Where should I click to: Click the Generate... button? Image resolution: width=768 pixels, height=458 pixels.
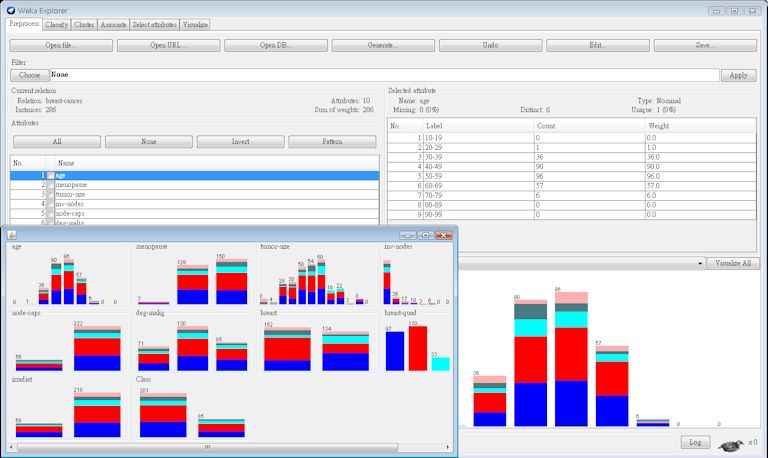[383, 45]
